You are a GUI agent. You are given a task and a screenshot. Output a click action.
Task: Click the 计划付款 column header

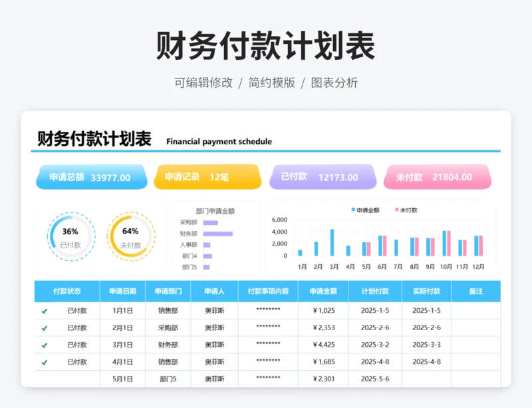tap(375, 291)
